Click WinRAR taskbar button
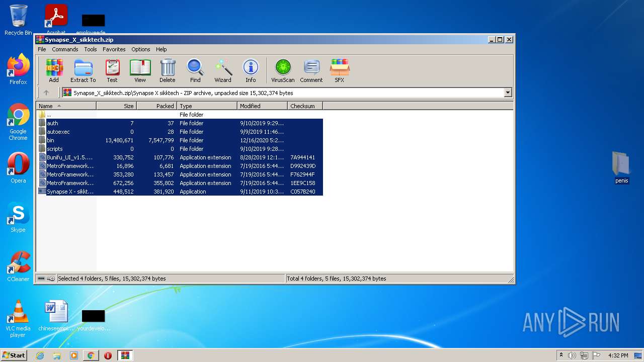Screen dimensions: 644x362 (125, 355)
